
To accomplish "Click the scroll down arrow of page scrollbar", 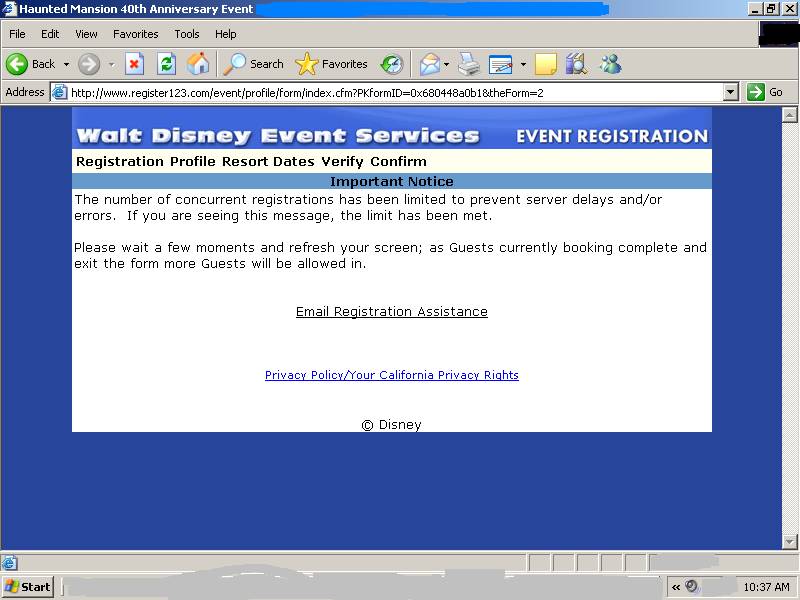I will pos(789,541).
